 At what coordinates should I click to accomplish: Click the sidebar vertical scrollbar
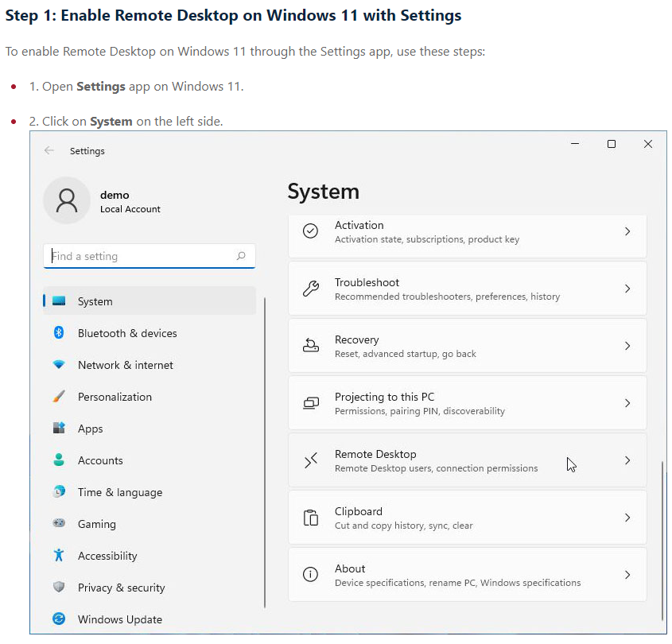[265, 452]
